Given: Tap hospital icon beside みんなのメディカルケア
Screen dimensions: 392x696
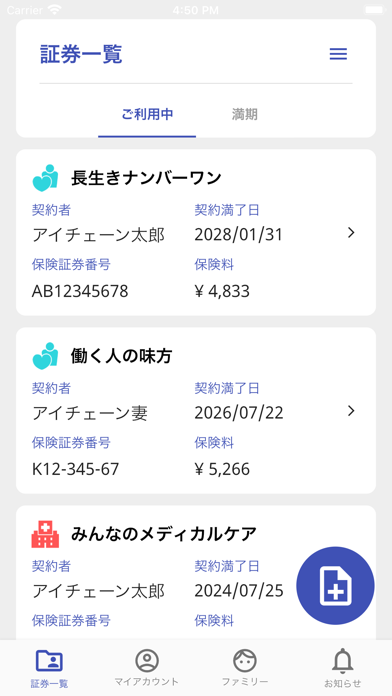Looking at the screenshot, I should (x=45, y=534).
